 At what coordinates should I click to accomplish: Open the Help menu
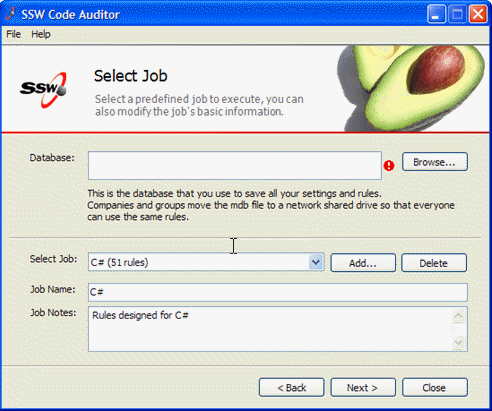(x=41, y=34)
